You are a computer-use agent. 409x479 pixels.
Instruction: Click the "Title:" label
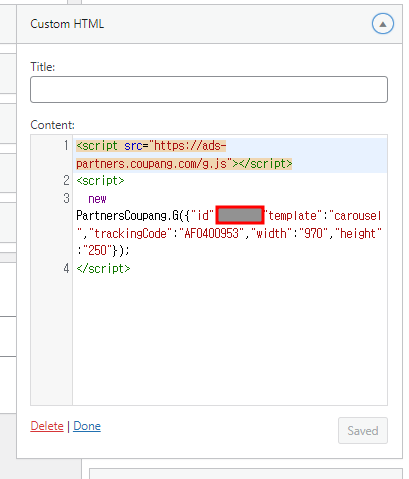click(43, 67)
